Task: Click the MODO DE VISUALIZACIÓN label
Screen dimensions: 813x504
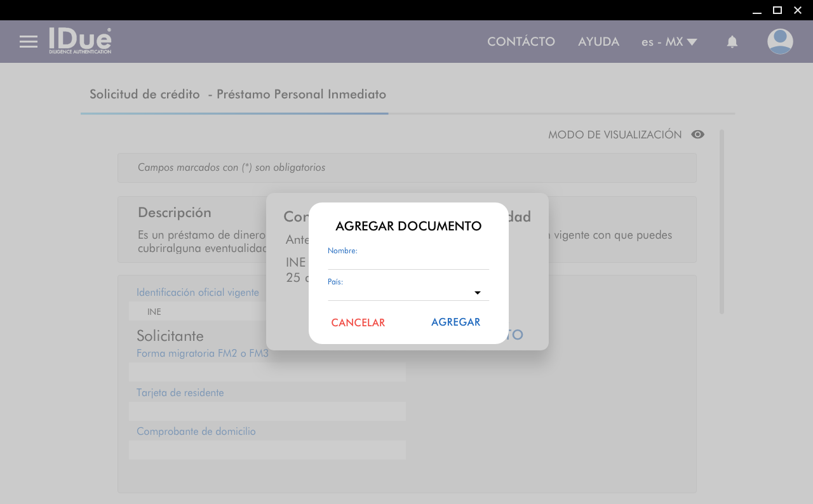Action: tap(614, 135)
